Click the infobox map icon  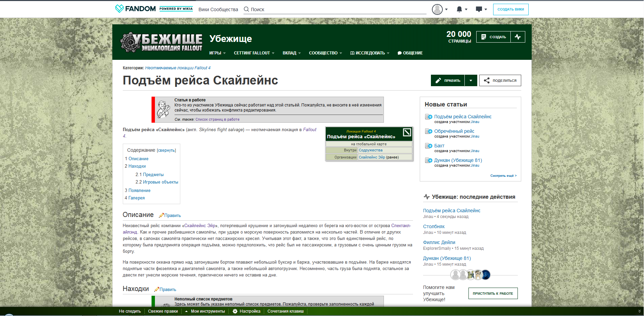(407, 132)
